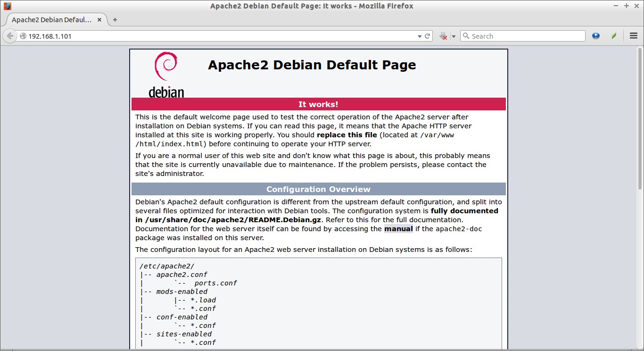The image size is (644, 351).
Task: Click the magnifier icon in search box
Action: click(x=466, y=36)
